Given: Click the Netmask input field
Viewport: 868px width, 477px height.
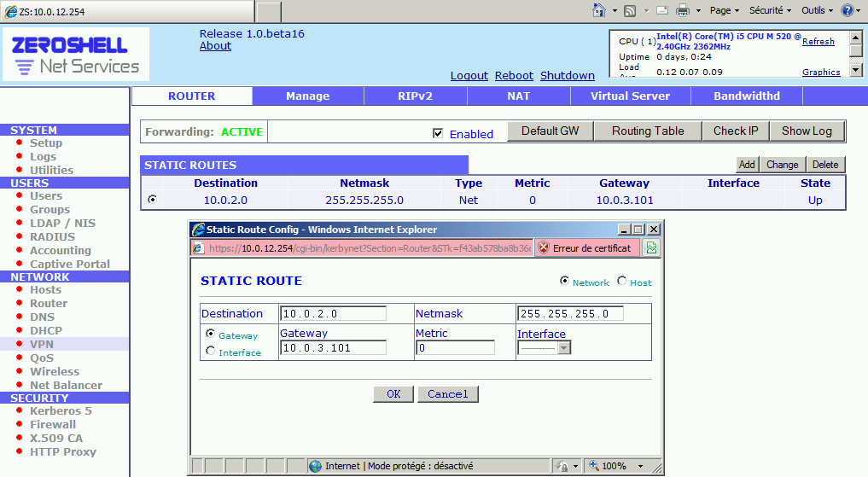Looking at the screenshot, I should (570, 314).
